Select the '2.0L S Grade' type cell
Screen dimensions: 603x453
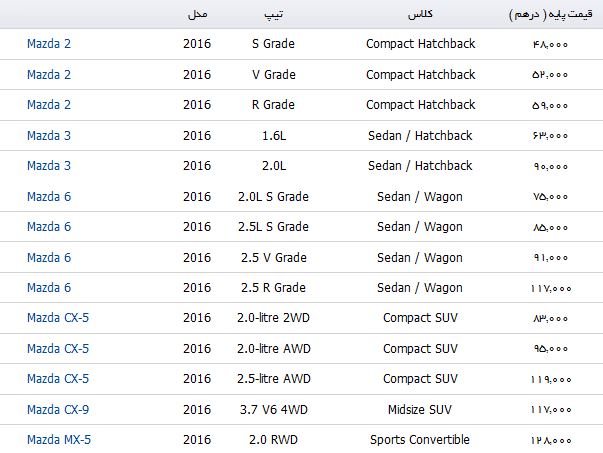[273, 197]
